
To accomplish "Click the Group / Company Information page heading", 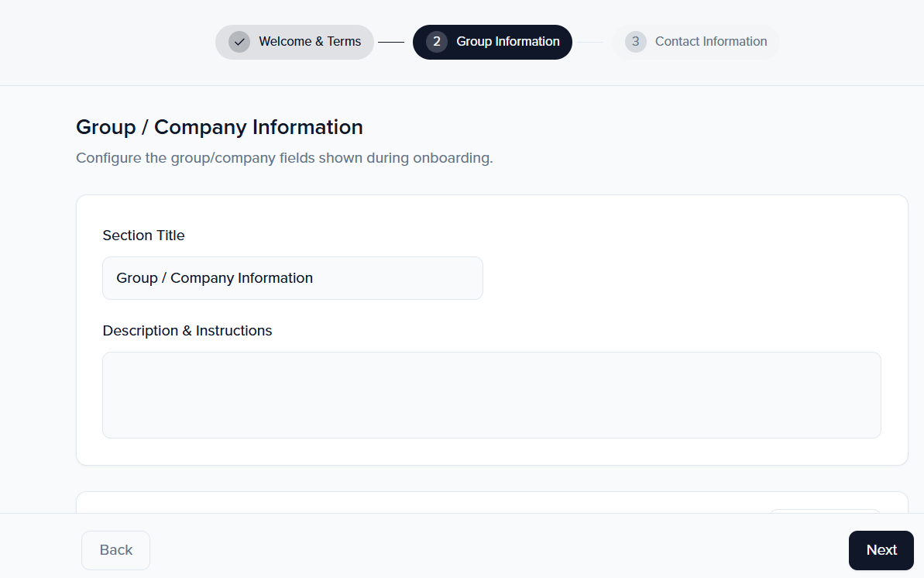I will (x=219, y=127).
